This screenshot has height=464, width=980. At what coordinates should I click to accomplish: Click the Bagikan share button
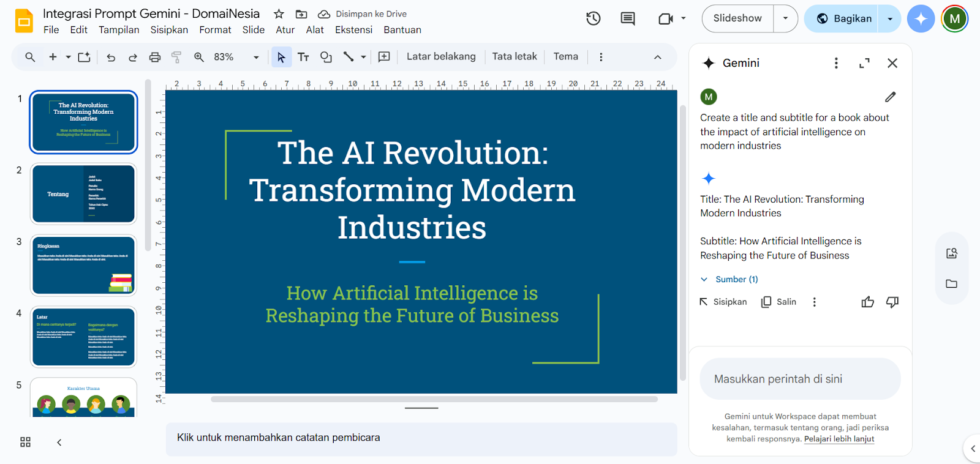click(x=842, y=19)
